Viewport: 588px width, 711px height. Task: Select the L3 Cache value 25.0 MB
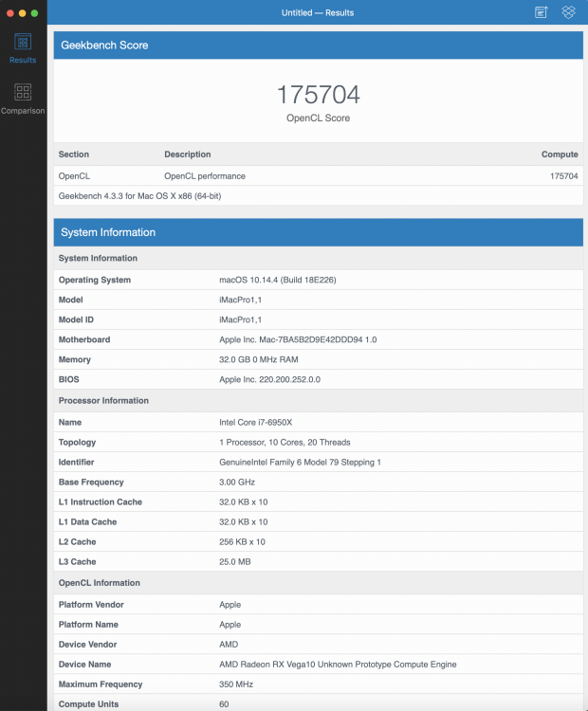(x=234, y=562)
